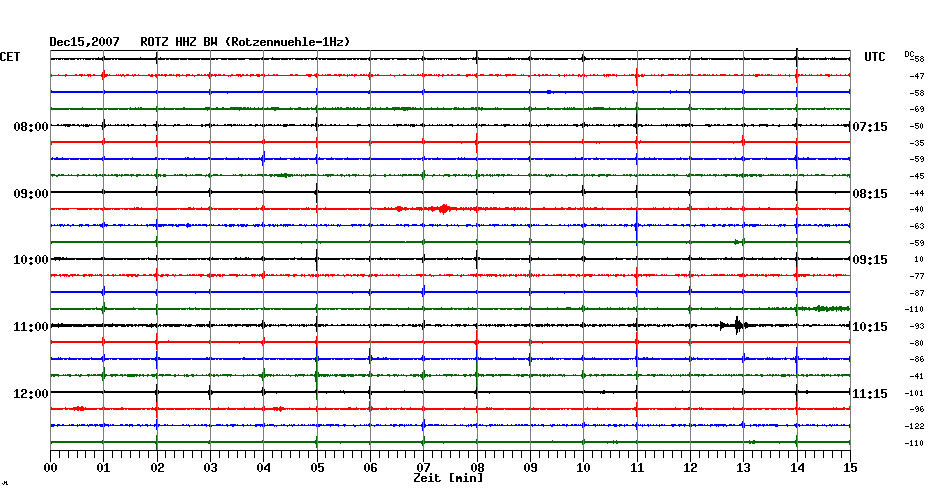Click the 09:15 UTC time label
Image resolution: width=930 pixels, height=494 pixels.
(870, 260)
